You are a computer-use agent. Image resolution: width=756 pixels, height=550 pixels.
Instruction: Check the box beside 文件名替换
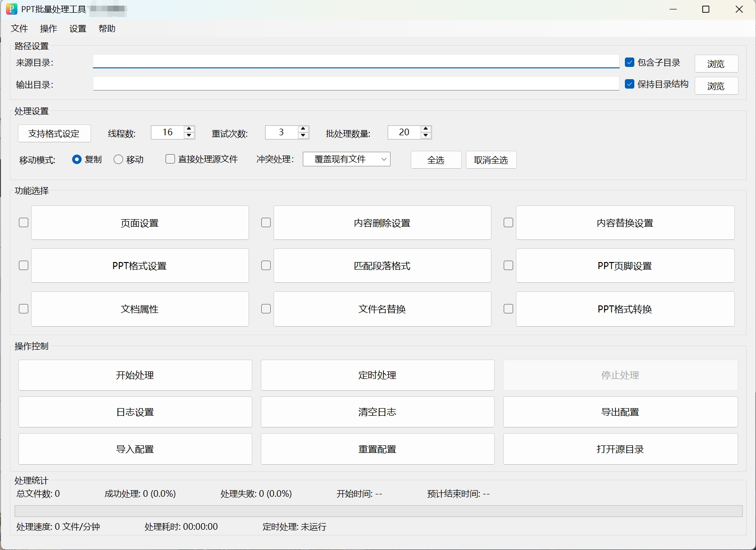coord(266,309)
